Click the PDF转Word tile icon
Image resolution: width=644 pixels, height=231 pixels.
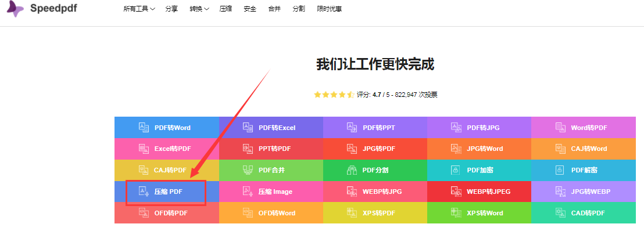point(144,127)
